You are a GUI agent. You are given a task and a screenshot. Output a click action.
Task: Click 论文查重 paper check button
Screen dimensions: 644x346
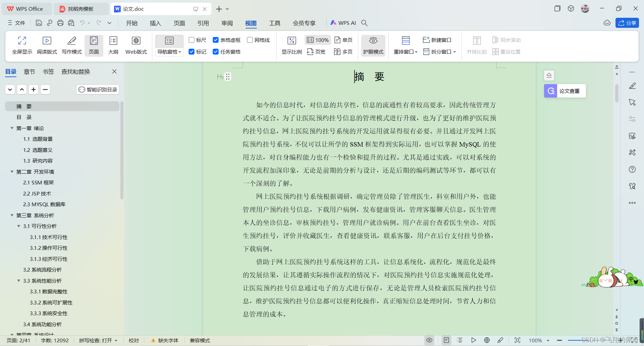565,91
